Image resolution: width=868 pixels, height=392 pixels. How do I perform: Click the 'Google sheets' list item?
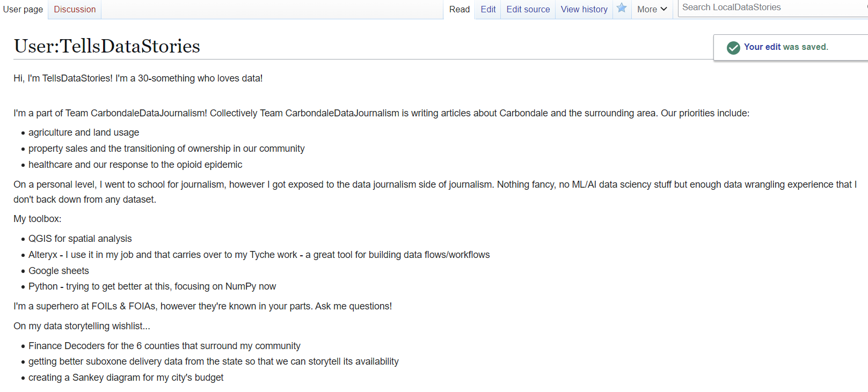[x=59, y=271]
